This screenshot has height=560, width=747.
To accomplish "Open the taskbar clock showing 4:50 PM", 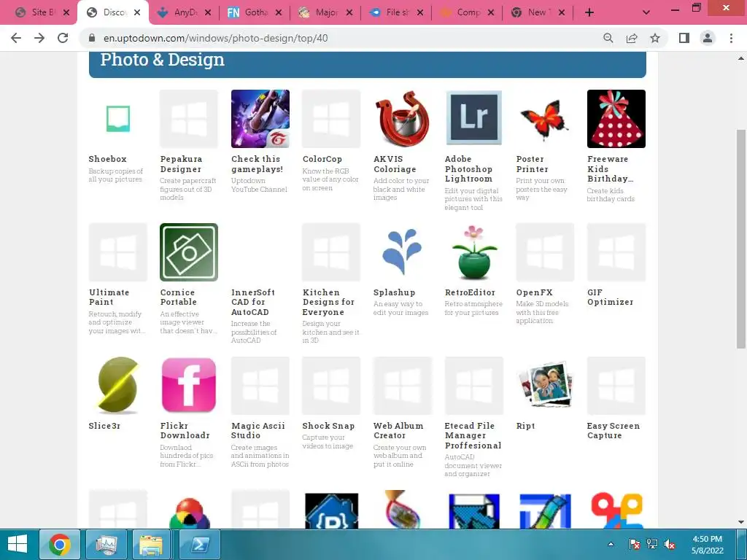I will pos(708,544).
